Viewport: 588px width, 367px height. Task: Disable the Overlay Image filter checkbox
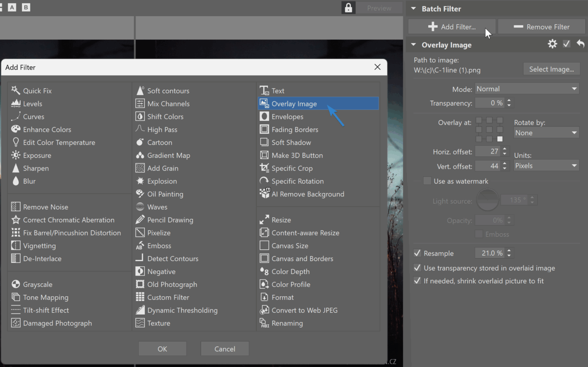click(566, 44)
